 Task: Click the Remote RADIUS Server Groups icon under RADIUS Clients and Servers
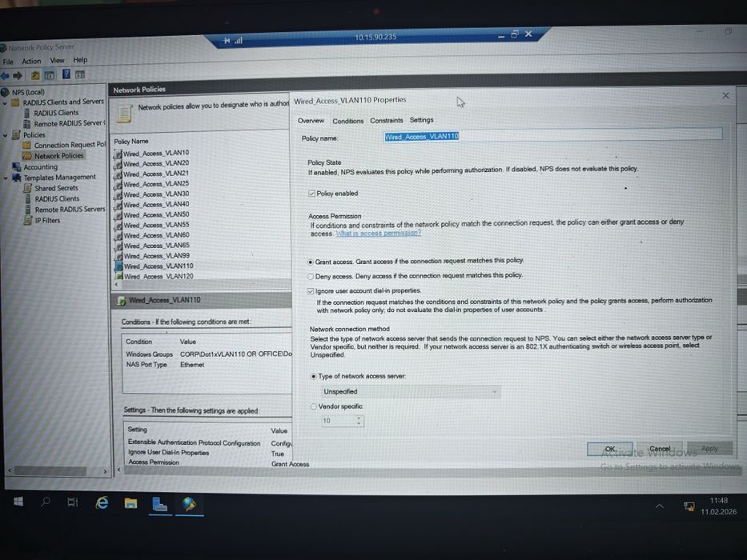27,124
